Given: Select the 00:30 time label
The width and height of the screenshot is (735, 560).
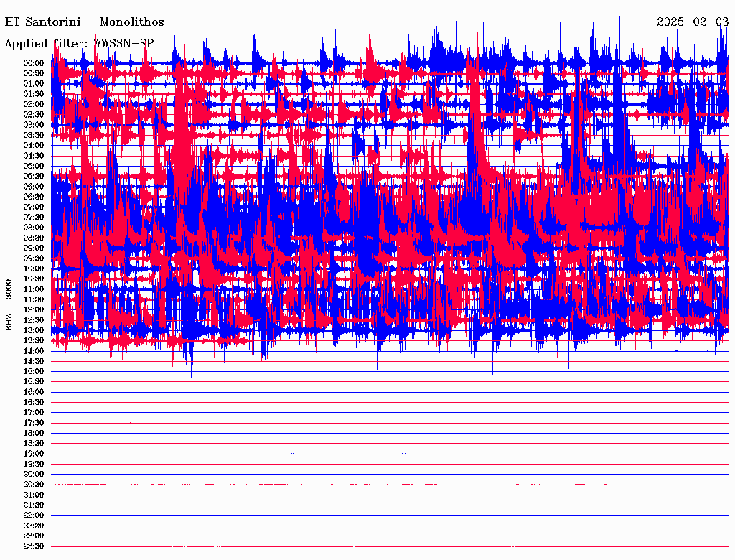Looking at the screenshot, I should pos(34,74).
